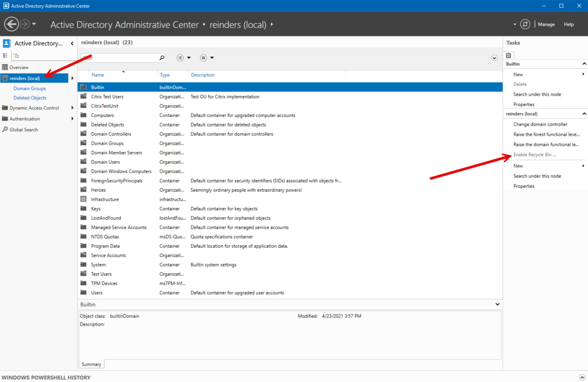Click the filter search magnifier icon
The width and height of the screenshot is (588, 382).
point(161,58)
